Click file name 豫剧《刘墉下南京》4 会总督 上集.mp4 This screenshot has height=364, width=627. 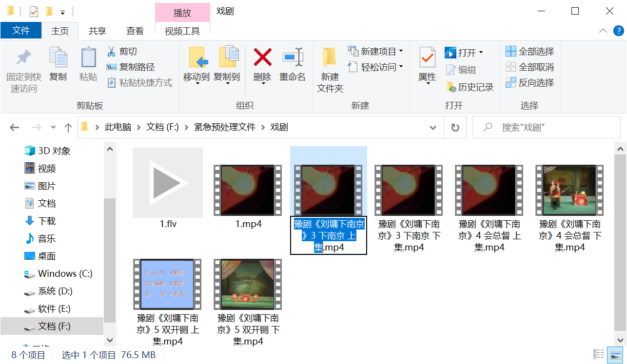point(490,236)
